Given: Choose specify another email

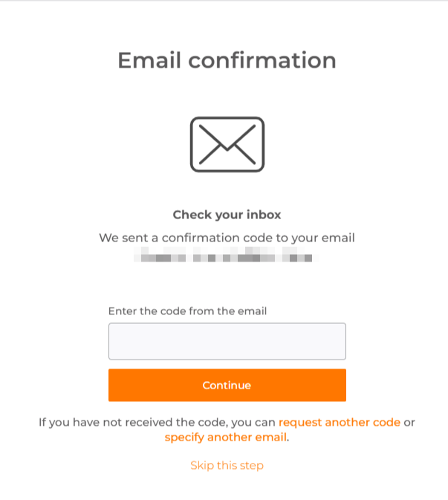Looking at the screenshot, I should pos(225,437).
